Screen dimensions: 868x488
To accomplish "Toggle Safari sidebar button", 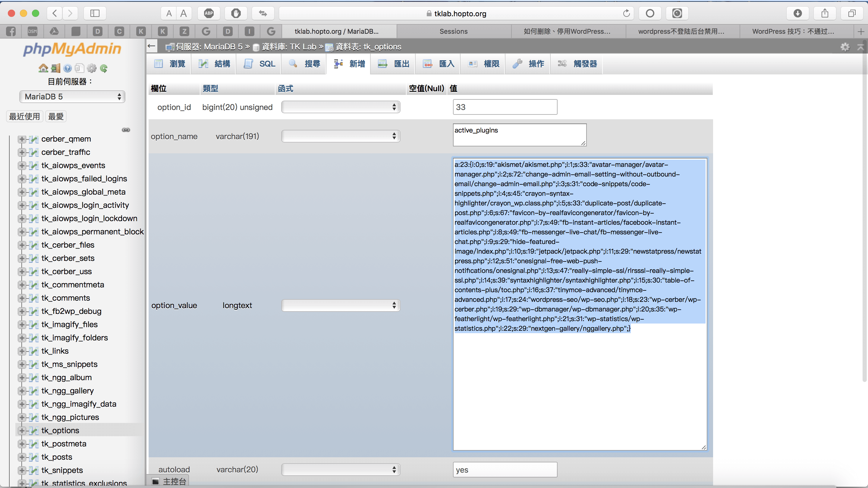I will [x=95, y=14].
